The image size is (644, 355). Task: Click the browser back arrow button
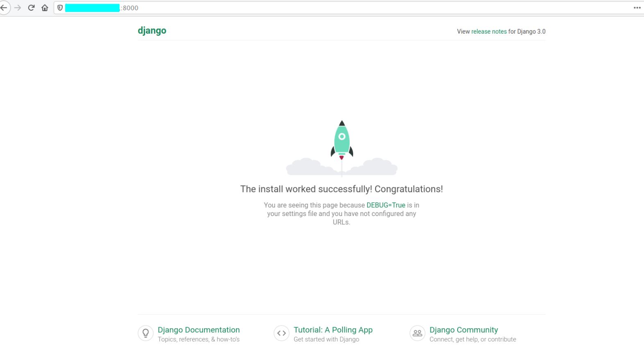4,8
